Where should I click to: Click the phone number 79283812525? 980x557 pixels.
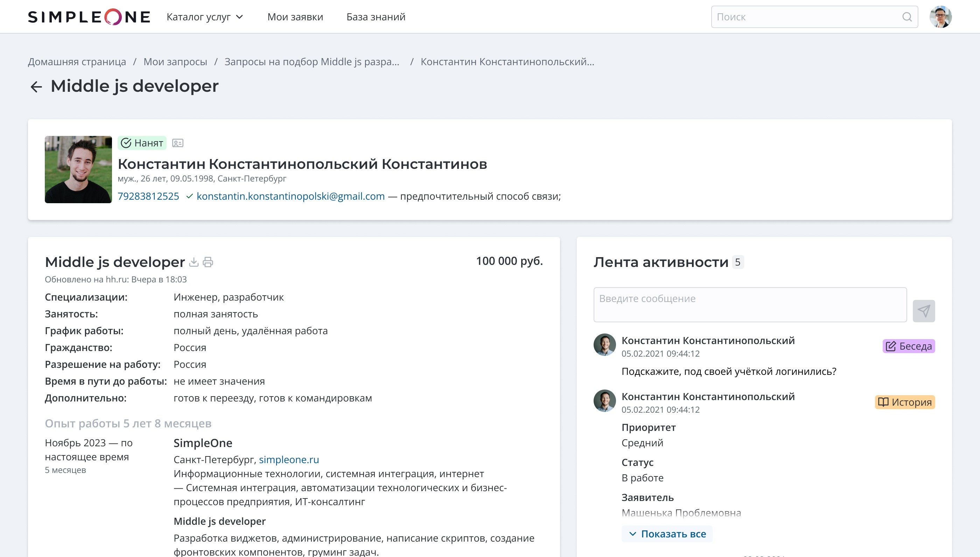point(148,196)
